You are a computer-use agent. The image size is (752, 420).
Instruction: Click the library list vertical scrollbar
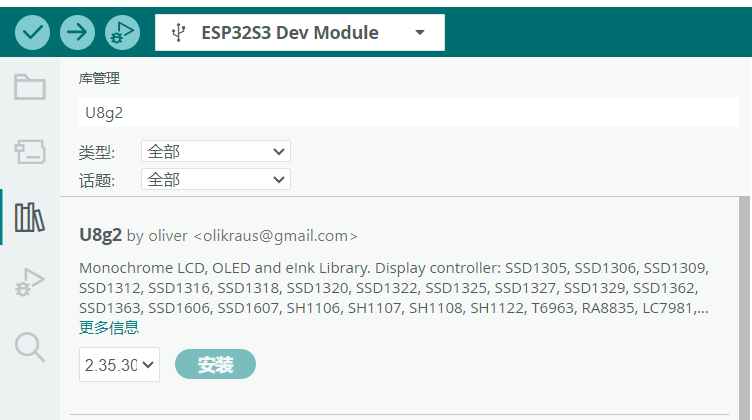pos(744,308)
